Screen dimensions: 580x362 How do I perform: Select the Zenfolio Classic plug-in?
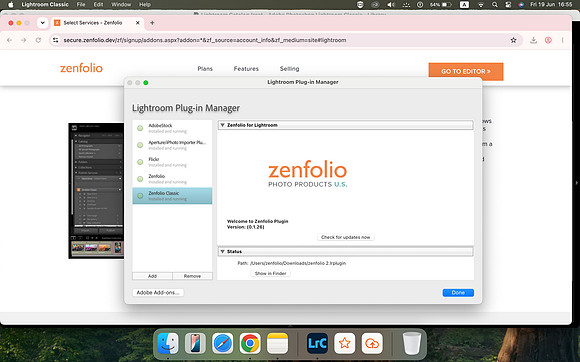point(172,196)
